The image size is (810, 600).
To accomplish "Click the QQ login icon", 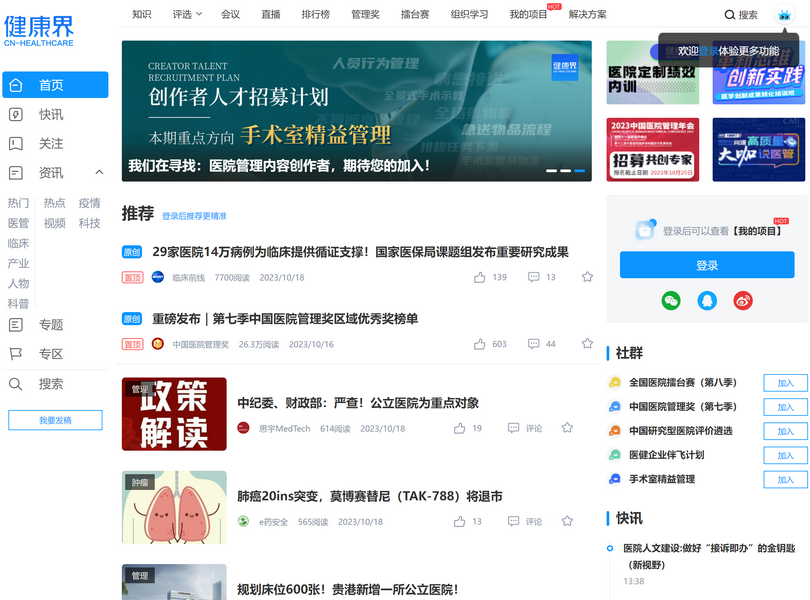I will click(707, 300).
